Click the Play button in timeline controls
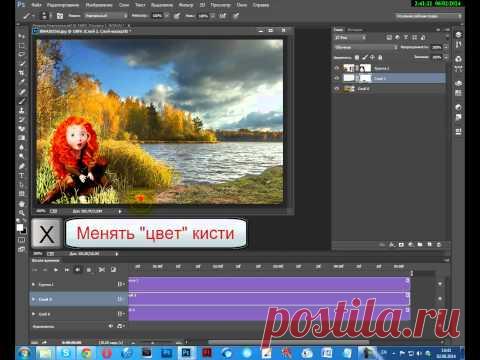The height and width of the screenshot is (360, 480). tap(56, 269)
